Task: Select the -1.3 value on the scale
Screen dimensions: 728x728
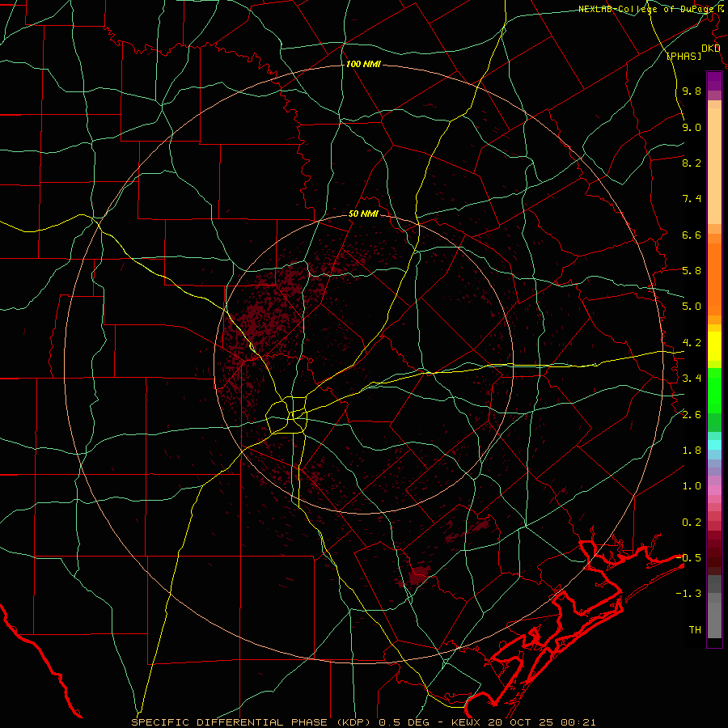Action: click(689, 594)
